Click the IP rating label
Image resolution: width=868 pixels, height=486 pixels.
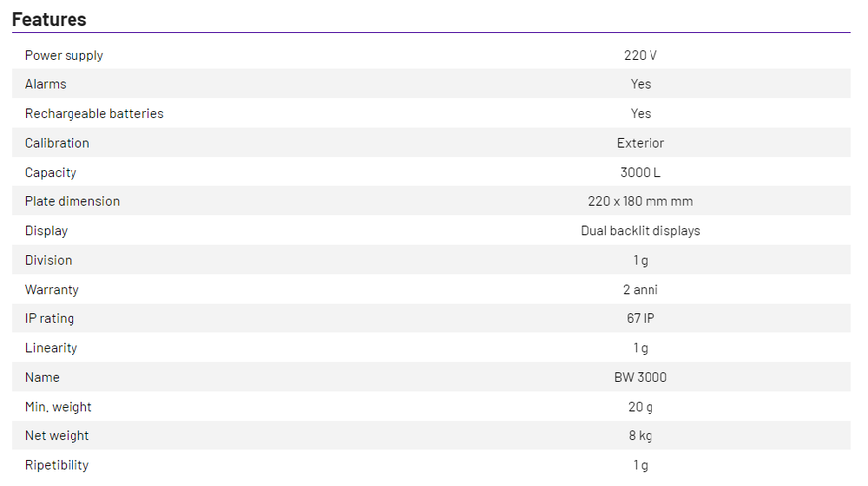point(49,319)
